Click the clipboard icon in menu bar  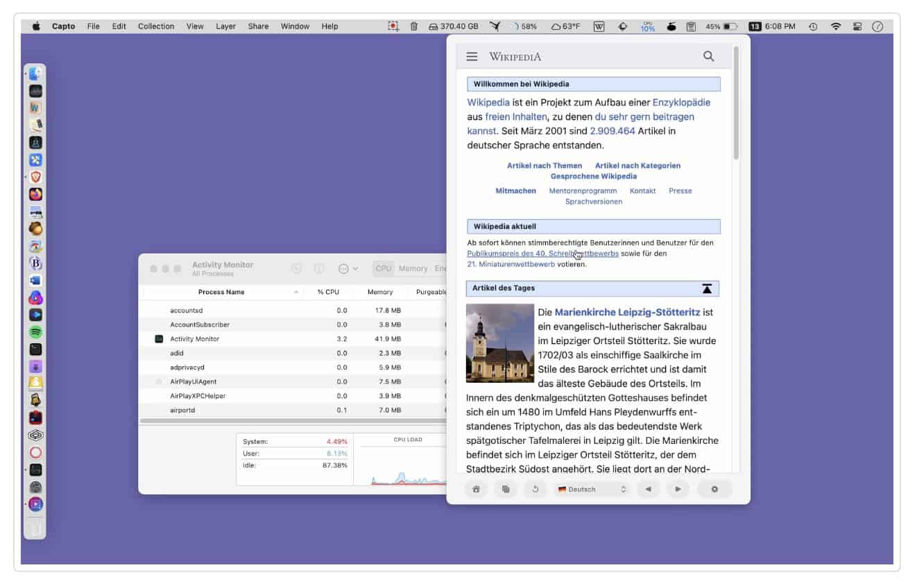[691, 26]
